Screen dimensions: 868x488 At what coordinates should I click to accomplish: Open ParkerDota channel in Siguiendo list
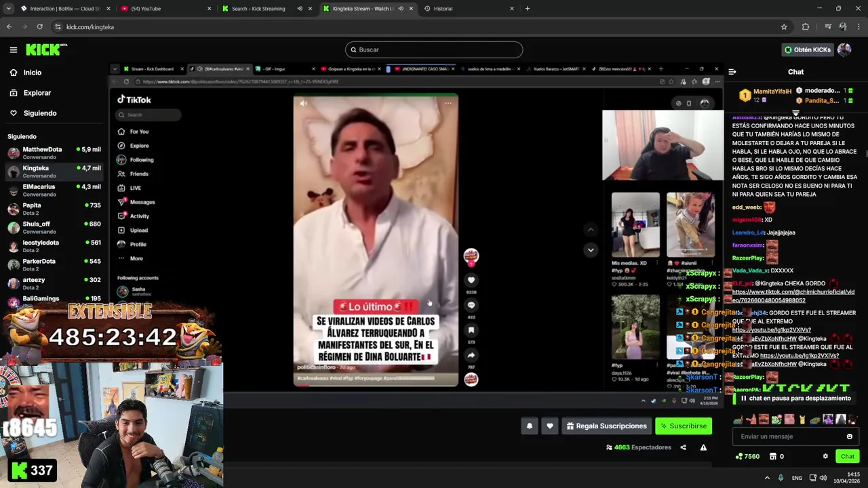53,264
